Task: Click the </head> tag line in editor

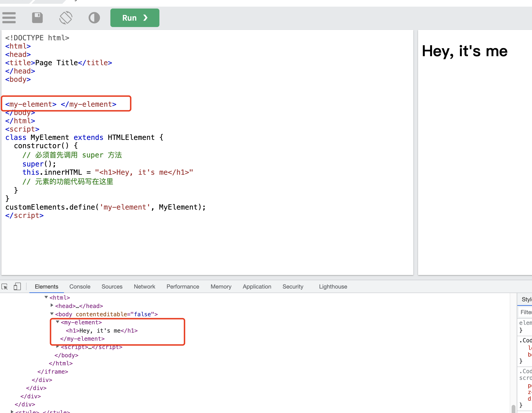Action: pos(20,71)
